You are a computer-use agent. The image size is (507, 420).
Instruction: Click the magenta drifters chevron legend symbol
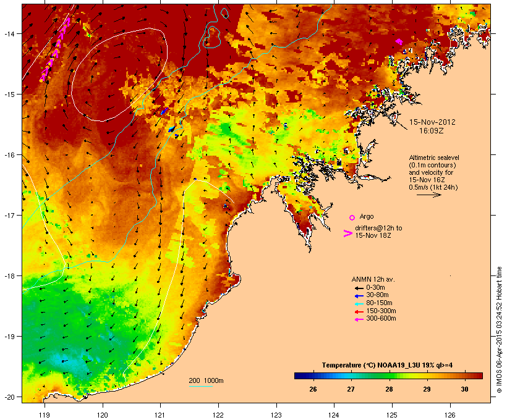pyautogui.click(x=347, y=233)
